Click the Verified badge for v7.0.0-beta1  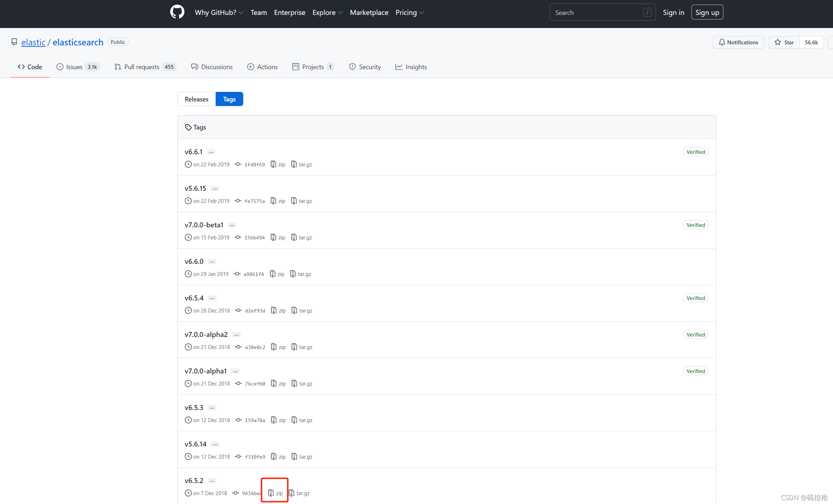coord(695,225)
